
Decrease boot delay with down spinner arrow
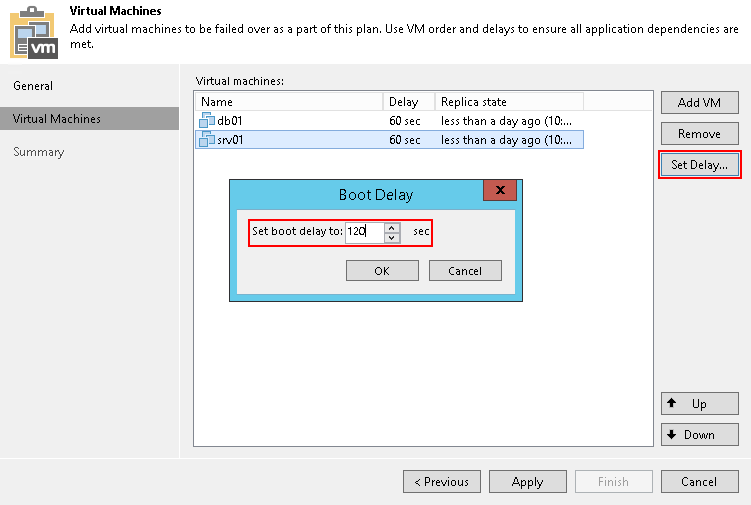click(x=392, y=237)
